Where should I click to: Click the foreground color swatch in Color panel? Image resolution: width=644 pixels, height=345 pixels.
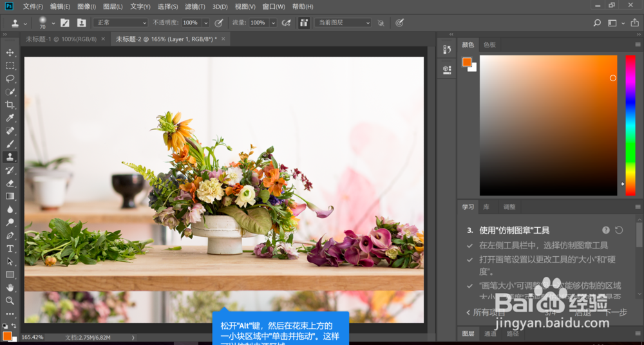tap(467, 62)
